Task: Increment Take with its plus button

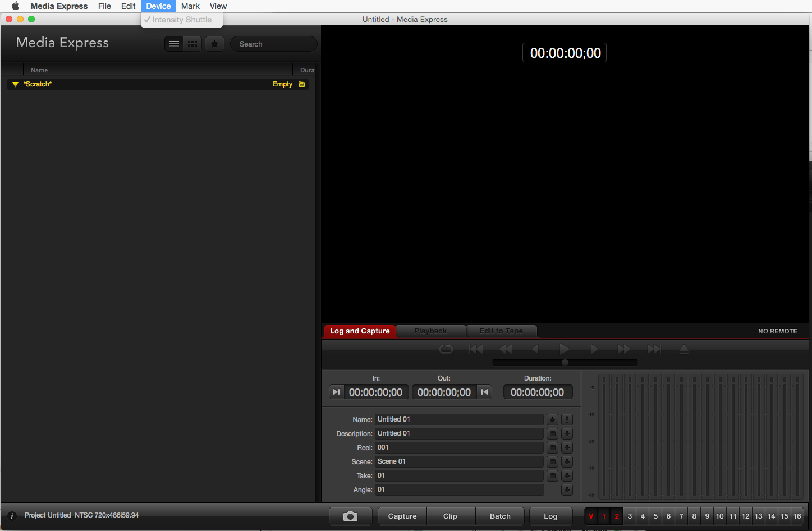Action: coord(567,475)
